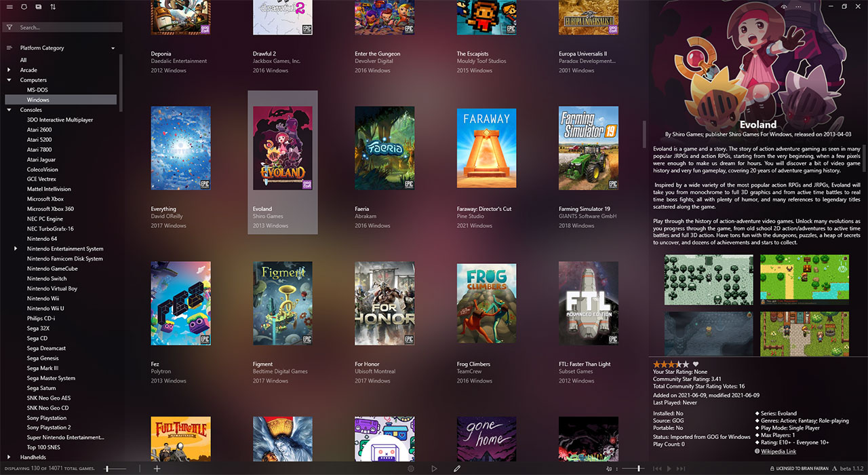Click the list icon beside Platform Category
The height and width of the screenshot is (475, 868).
(x=9, y=48)
